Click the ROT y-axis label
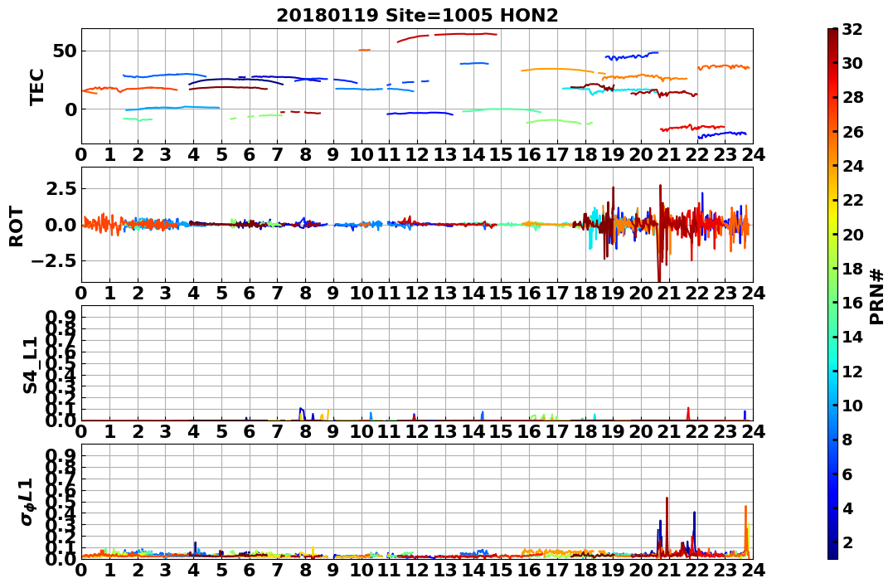Image resolution: width=893 pixels, height=588 pixels. pos(17,226)
